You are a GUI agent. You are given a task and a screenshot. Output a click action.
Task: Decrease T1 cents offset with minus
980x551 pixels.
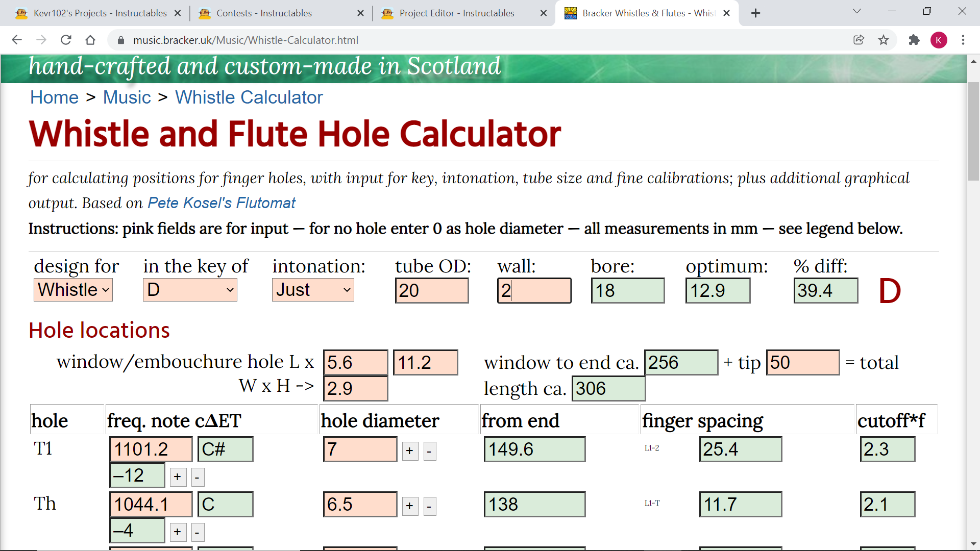click(x=198, y=477)
